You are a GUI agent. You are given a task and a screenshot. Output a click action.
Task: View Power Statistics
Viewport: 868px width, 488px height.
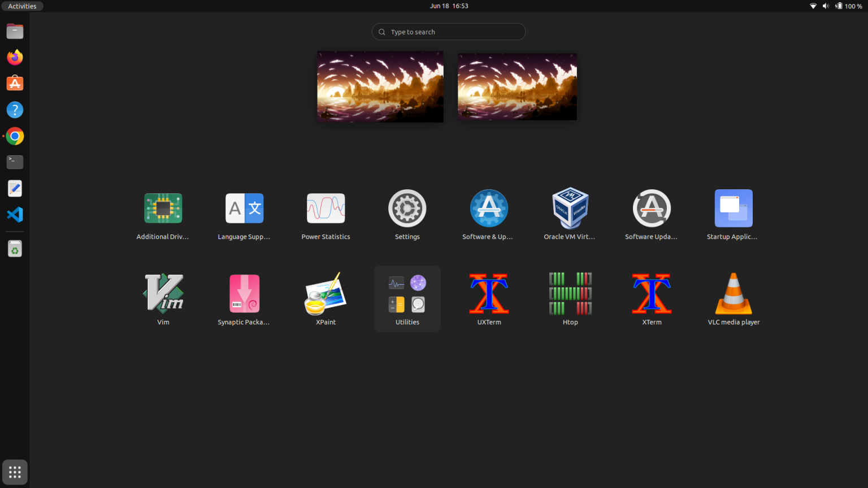[x=325, y=208]
